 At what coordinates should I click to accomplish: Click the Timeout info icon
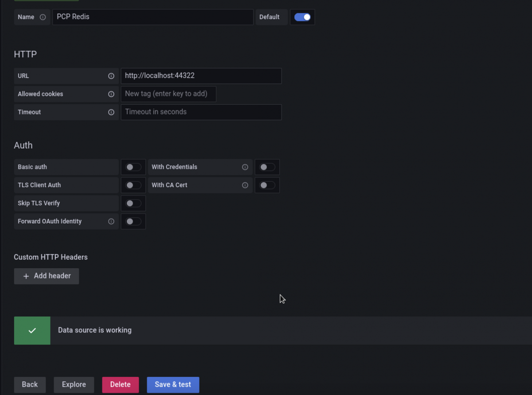111,112
